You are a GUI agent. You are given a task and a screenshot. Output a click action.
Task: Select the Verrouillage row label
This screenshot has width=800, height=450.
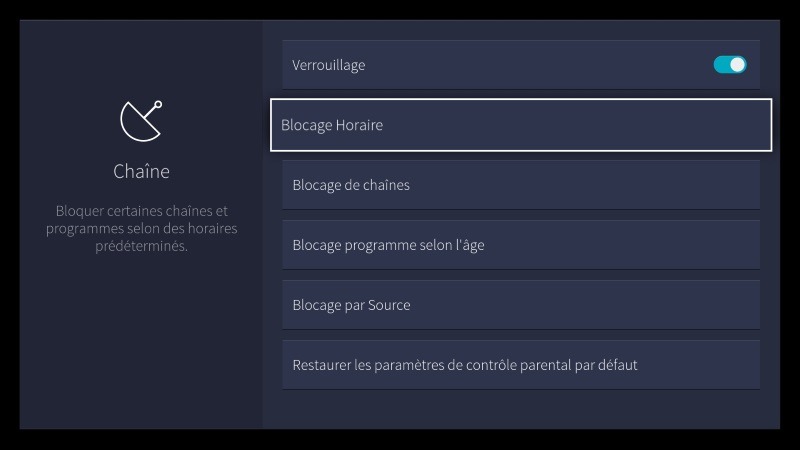coord(329,65)
